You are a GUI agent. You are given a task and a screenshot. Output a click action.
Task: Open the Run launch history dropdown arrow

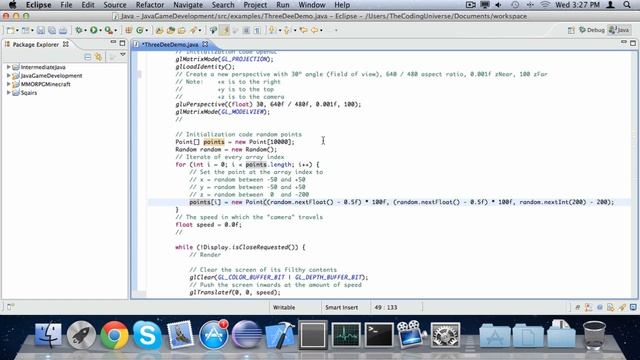(100, 31)
